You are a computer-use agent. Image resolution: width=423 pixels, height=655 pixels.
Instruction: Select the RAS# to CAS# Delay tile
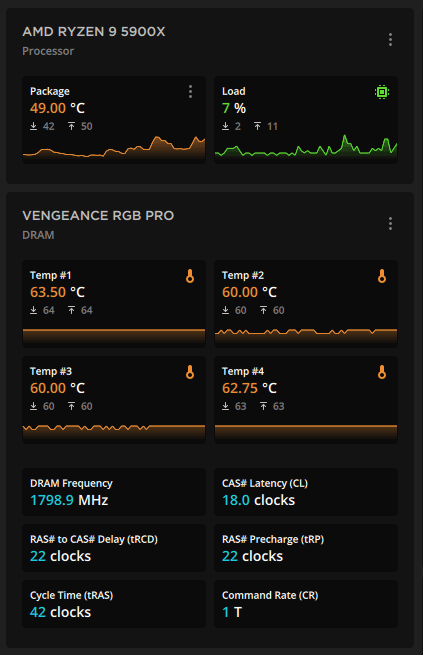pos(114,548)
